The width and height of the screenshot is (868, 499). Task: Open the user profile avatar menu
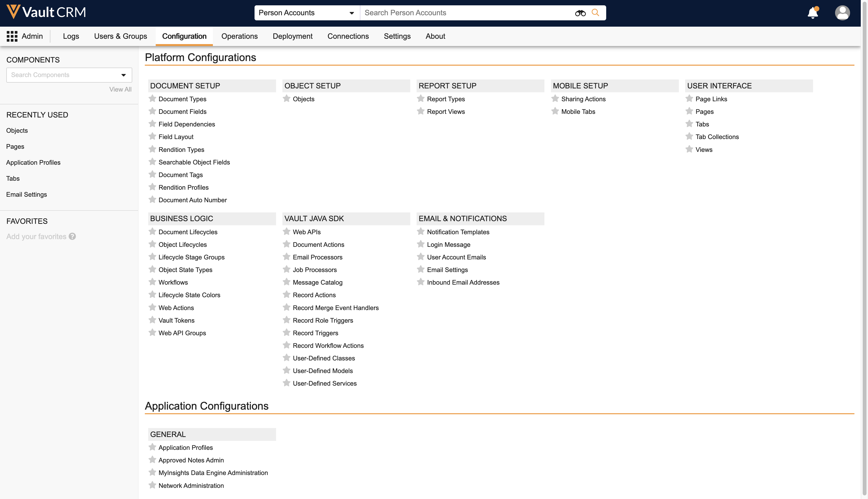point(842,13)
